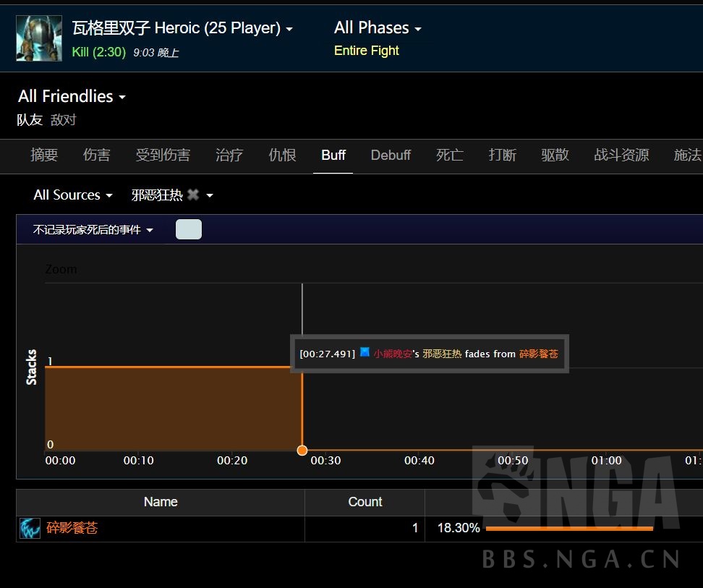This screenshot has height=588, width=703.
Task: Click the 瓦格里双子 boss portrait icon
Action: point(38,37)
